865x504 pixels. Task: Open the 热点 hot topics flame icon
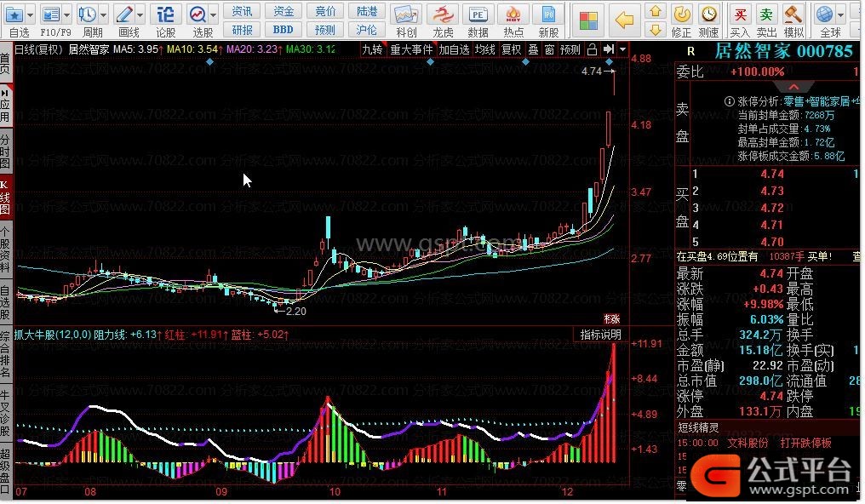click(513, 14)
